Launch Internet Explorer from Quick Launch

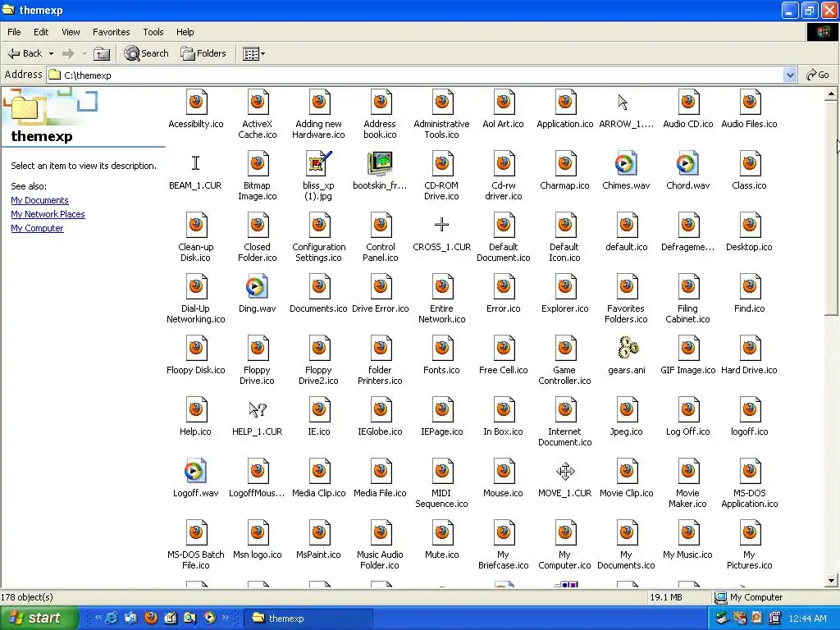[x=112, y=619]
